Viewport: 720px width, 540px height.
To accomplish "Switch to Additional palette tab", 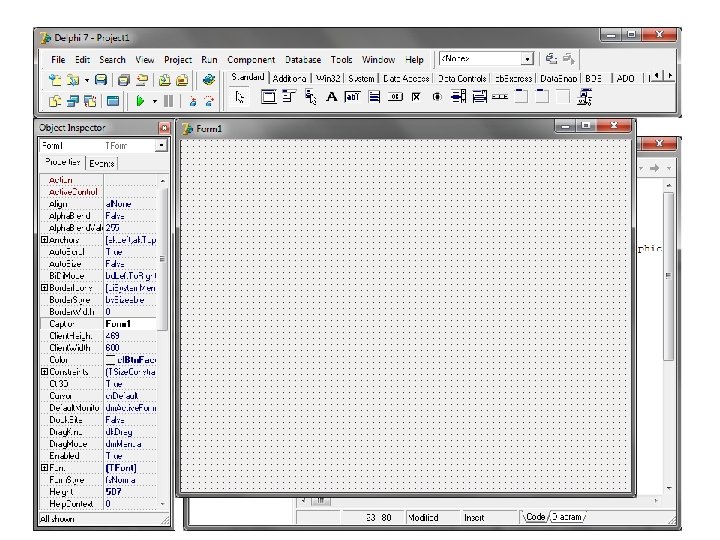I will 289,79.
